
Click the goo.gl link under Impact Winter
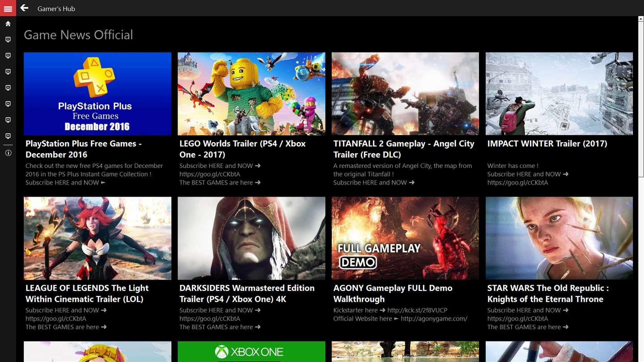[x=517, y=183]
